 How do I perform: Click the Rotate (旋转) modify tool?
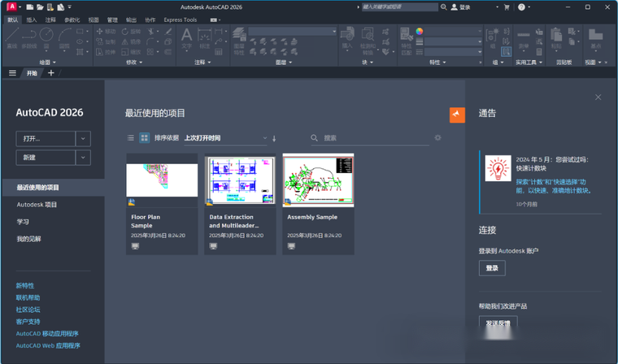coord(131,31)
